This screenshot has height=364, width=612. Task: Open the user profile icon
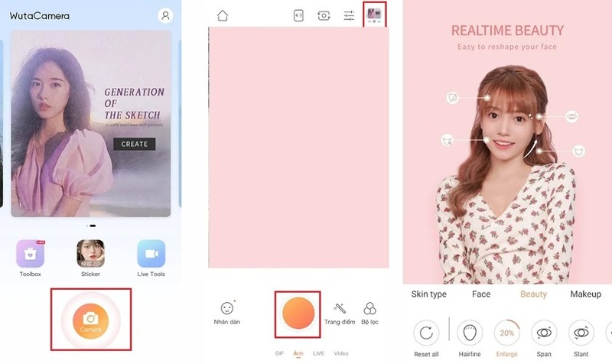tap(165, 15)
